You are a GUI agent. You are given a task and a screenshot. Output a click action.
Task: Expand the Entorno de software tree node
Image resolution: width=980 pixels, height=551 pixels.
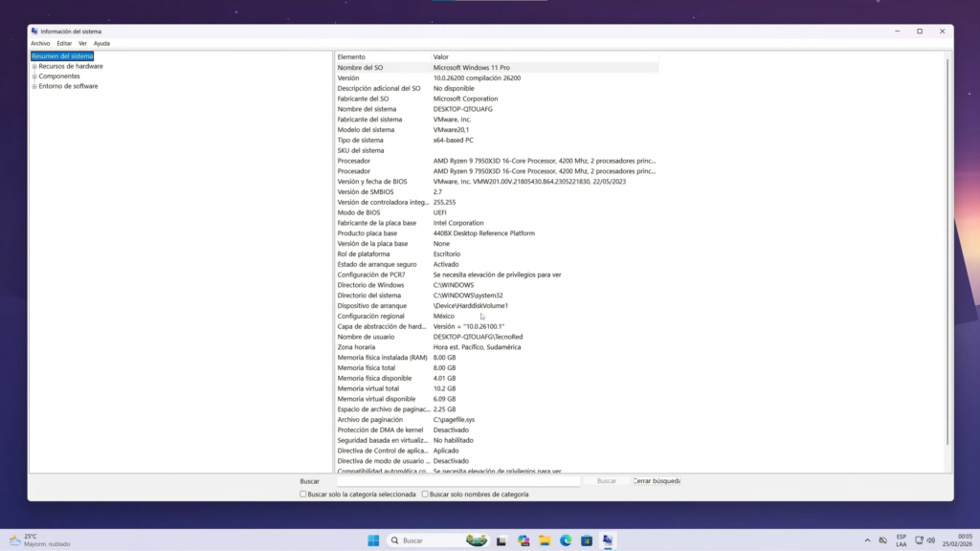coord(34,85)
